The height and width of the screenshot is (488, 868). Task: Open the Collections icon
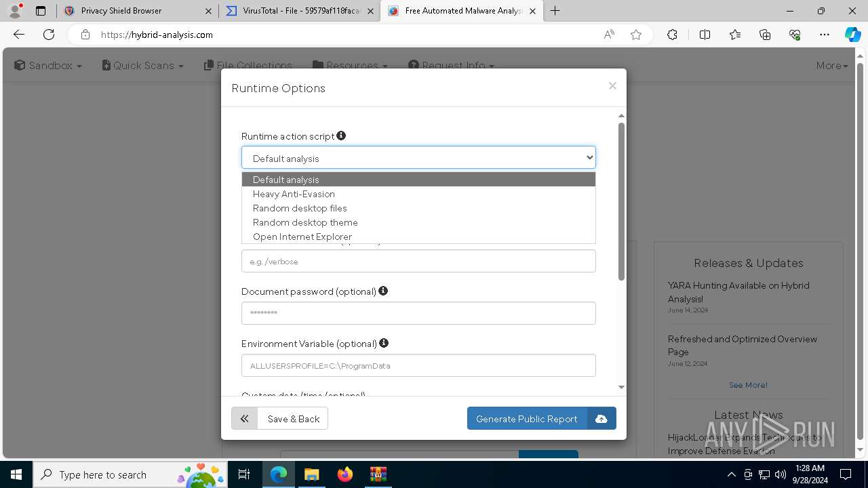(x=765, y=35)
